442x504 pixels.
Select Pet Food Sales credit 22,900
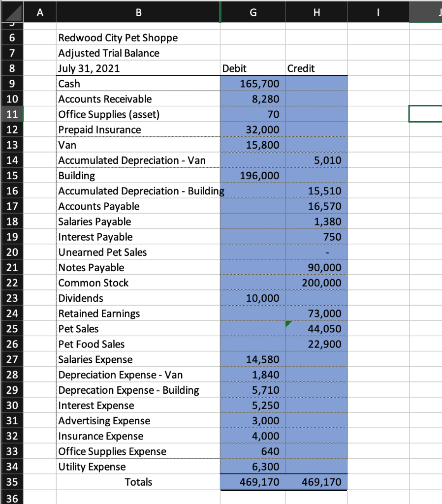point(316,344)
